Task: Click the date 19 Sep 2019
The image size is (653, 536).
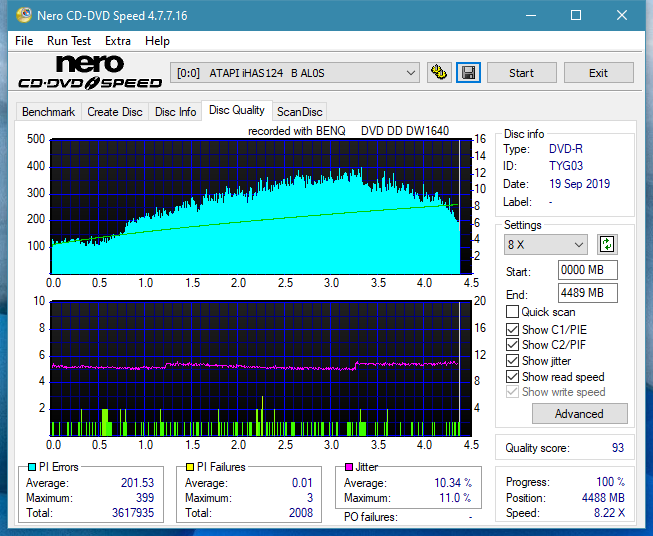Action: (579, 184)
